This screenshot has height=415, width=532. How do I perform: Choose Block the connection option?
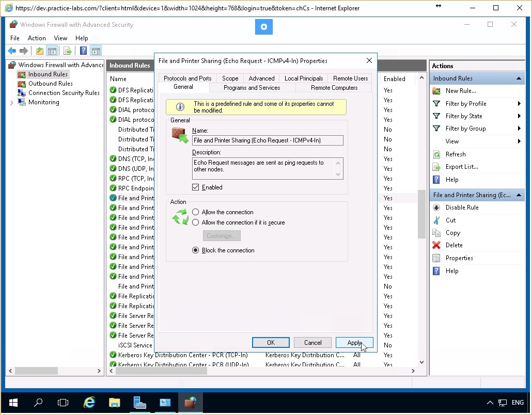click(196, 250)
